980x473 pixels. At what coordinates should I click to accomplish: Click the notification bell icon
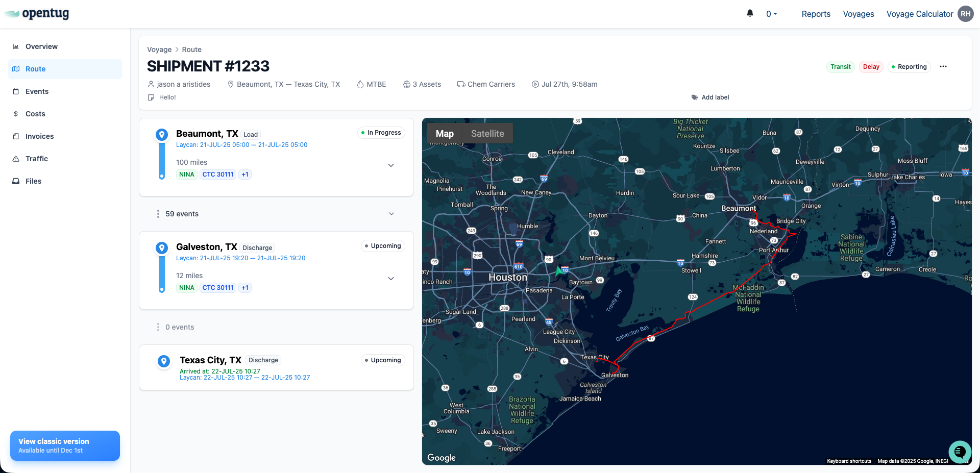(x=750, y=14)
